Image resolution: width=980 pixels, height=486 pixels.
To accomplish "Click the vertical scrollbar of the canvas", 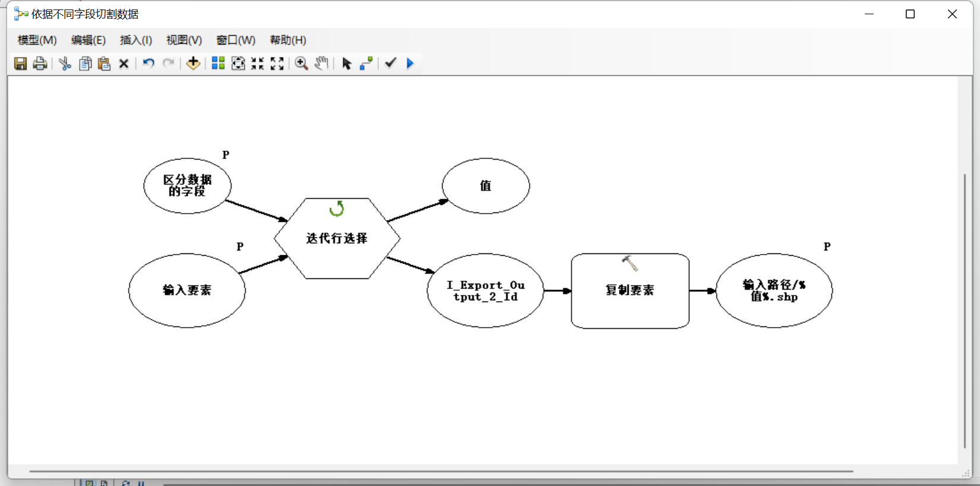I will (965, 310).
